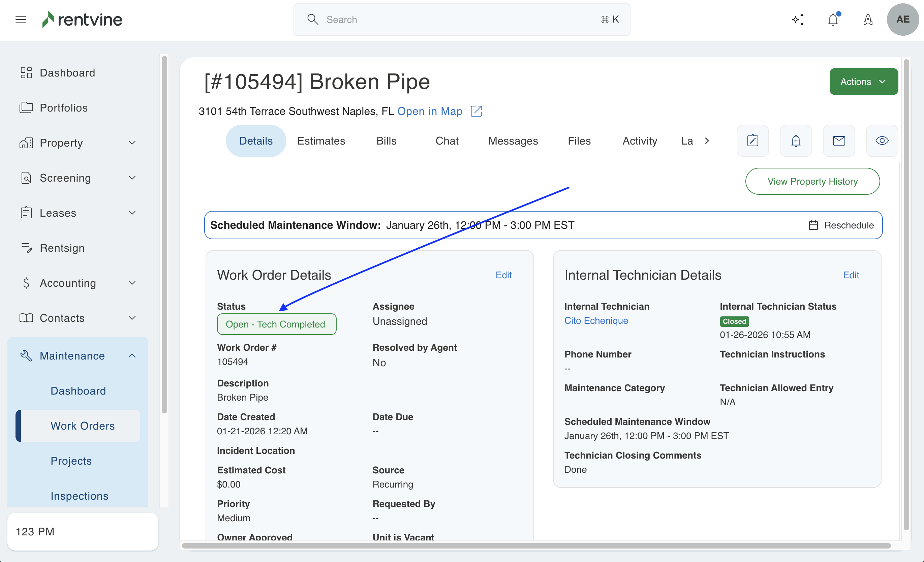Click the add reminder bell icon
Viewport: 924px width, 562px height.
pyautogui.click(x=796, y=140)
